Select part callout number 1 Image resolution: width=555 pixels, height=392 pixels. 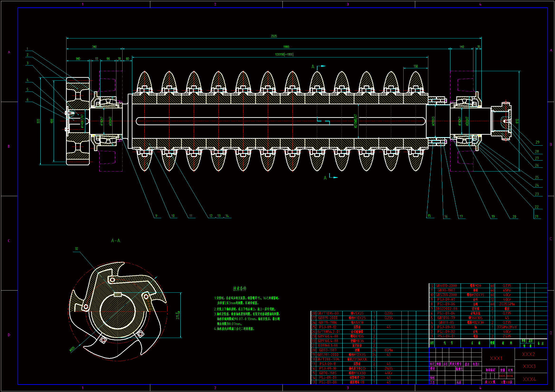27,49
